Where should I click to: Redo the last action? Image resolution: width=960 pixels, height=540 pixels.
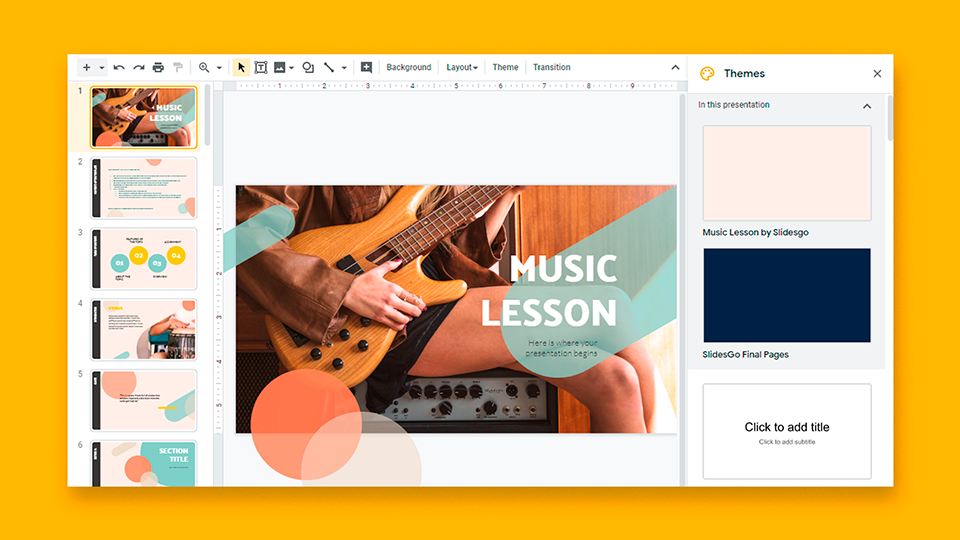point(138,68)
